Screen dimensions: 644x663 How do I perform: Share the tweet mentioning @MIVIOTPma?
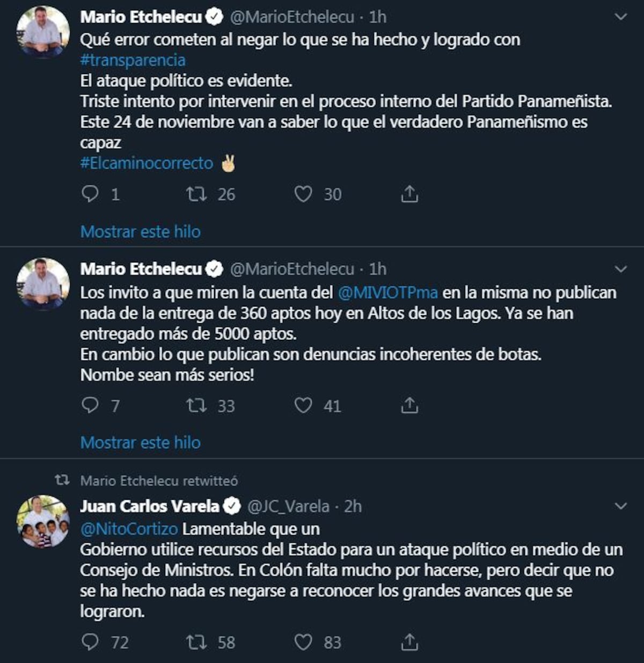coord(409,405)
